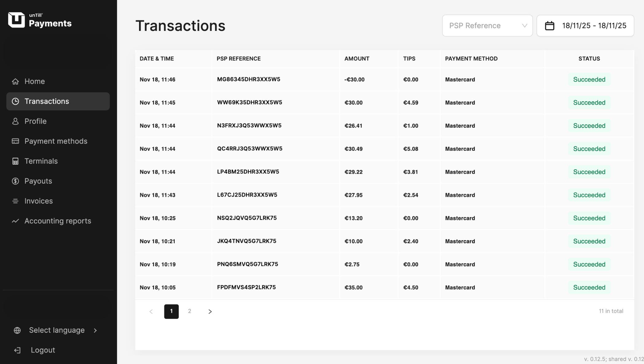Viewport: 644px width, 364px height.
Task: Click the Profile person icon
Action: 15,121
